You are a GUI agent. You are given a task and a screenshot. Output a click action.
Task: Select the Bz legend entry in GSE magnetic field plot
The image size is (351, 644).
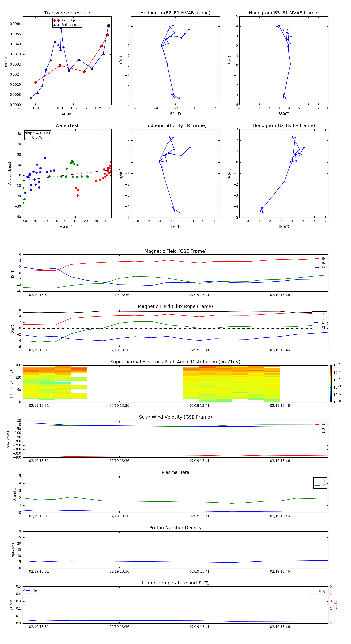click(320, 267)
